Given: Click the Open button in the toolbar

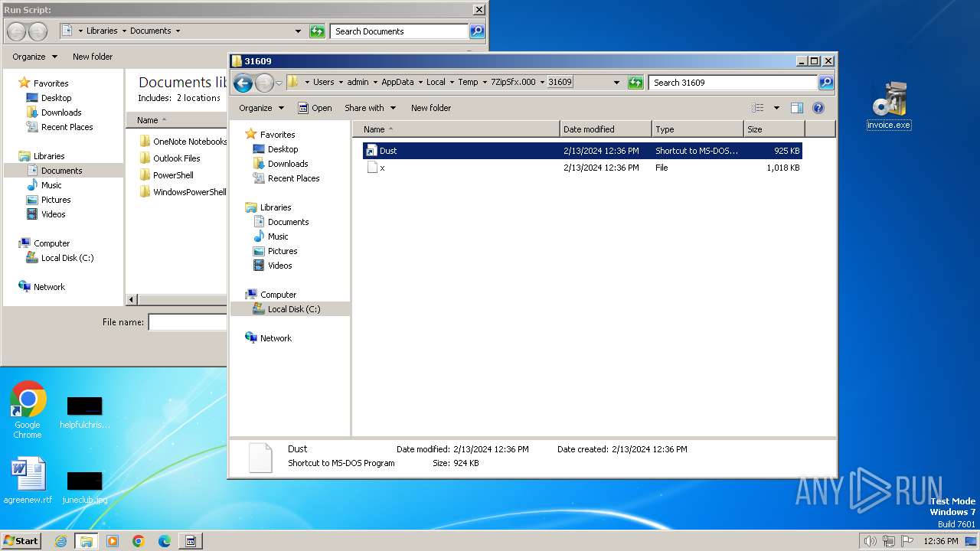Looking at the screenshot, I should [x=315, y=108].
